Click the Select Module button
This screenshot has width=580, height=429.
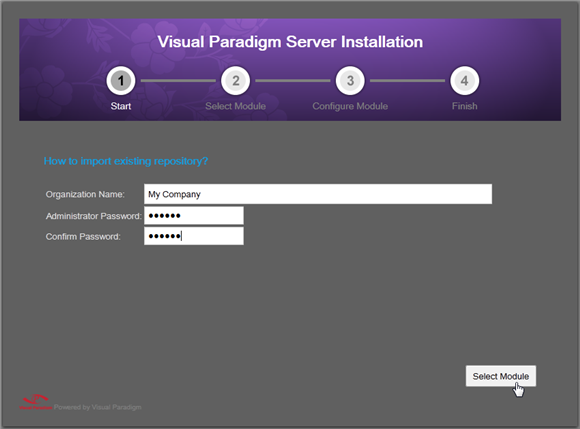coord(500,376)
